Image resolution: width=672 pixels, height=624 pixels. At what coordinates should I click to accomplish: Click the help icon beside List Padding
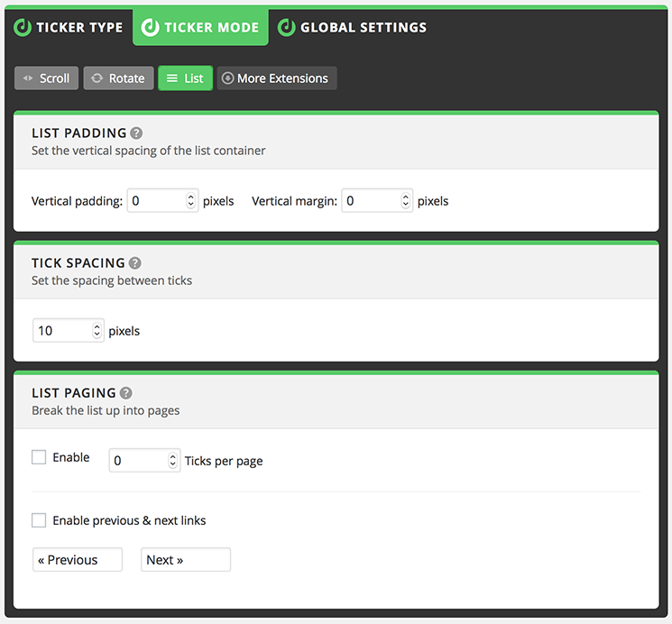136,133
